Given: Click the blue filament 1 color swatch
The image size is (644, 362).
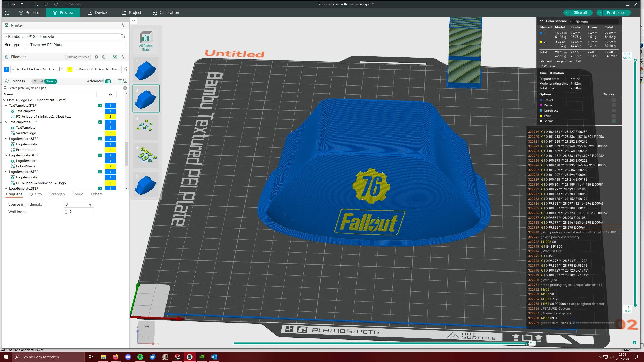Looking at the screenshot, I should [x=7, y=69].
